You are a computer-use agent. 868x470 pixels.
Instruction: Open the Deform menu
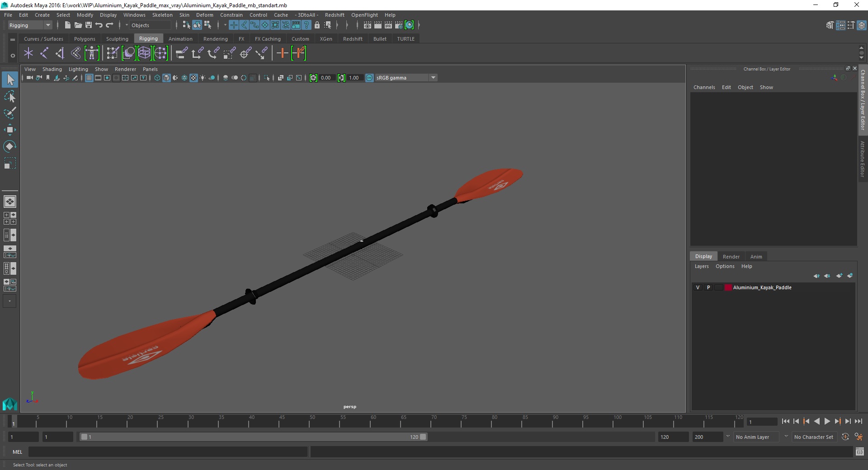pyautogui.click(x=204, y=15)
